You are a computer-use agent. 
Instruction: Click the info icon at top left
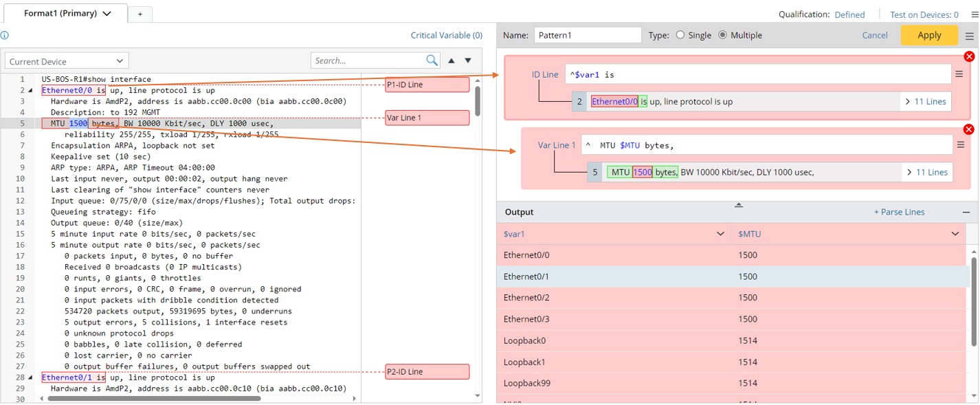5,36
